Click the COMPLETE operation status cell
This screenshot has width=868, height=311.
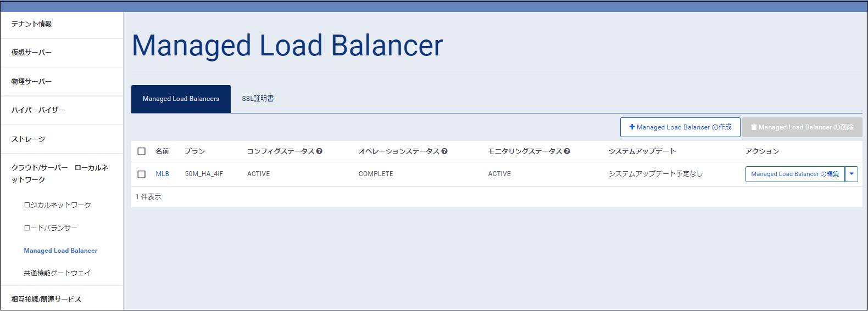point(376,174)
